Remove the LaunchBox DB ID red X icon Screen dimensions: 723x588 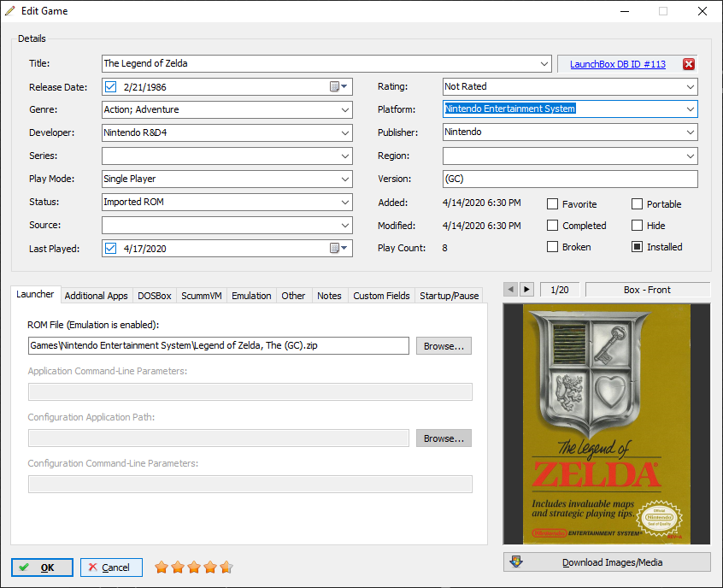tap(689, 64)
